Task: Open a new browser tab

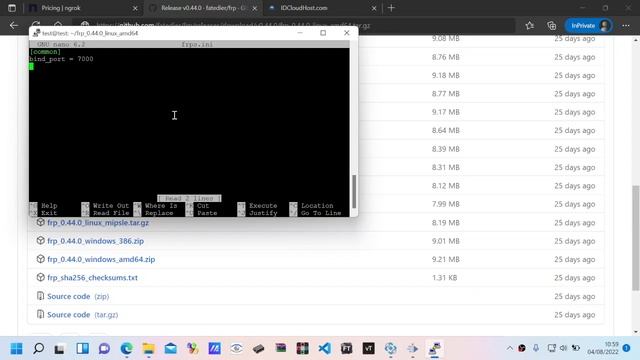Action: click(x=391, y=8)
